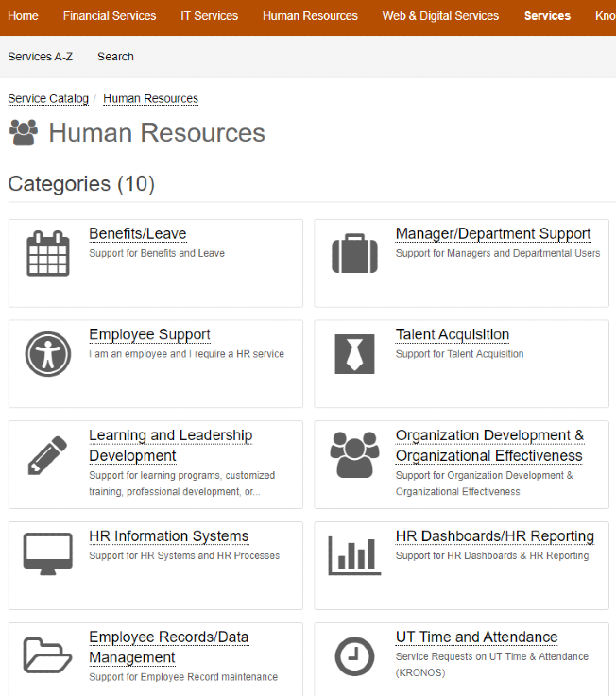Open the HR Dashboards/HR Reporting link
The width and height of the screenshot is (616, 696).
[x=495, y=536]
